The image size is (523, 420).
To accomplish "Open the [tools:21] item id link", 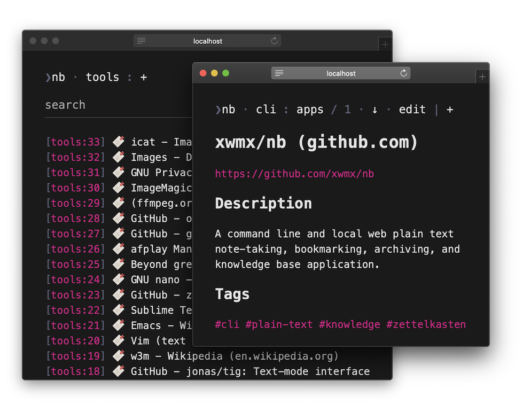I will (x=75, y=325).
